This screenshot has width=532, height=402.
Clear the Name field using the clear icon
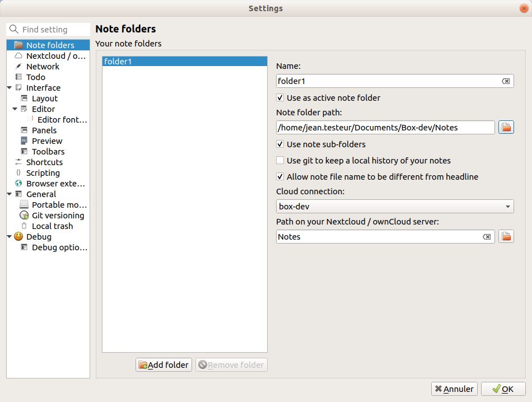click(507, 81)
